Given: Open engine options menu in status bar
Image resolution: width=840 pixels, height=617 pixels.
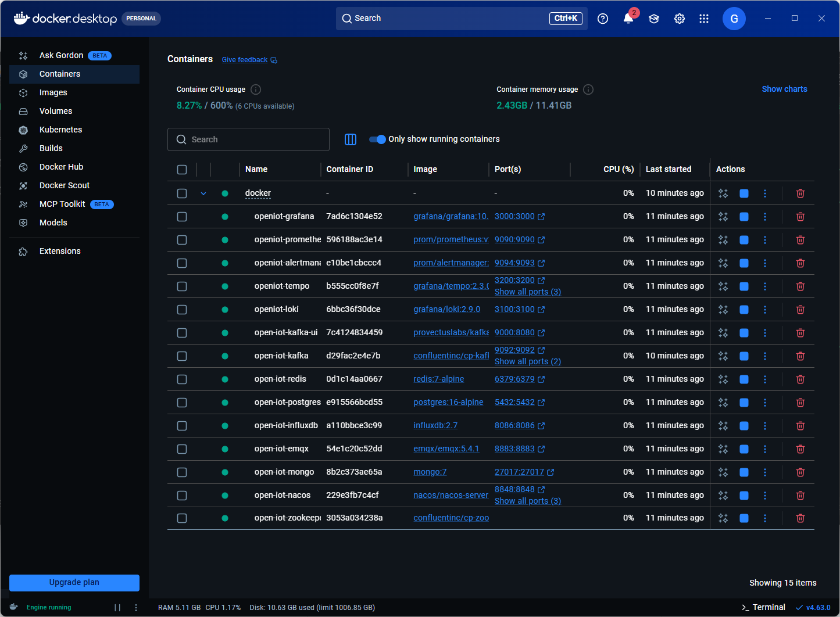Looking at the screenshot, I should (136, 608).
